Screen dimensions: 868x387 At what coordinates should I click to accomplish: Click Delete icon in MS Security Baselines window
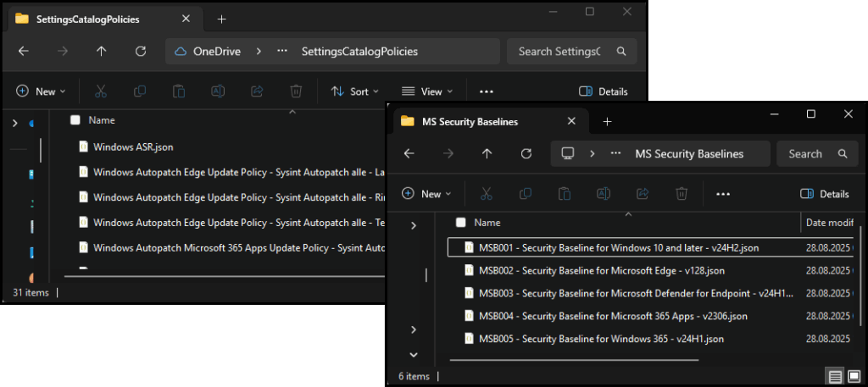tap(682, 193)
